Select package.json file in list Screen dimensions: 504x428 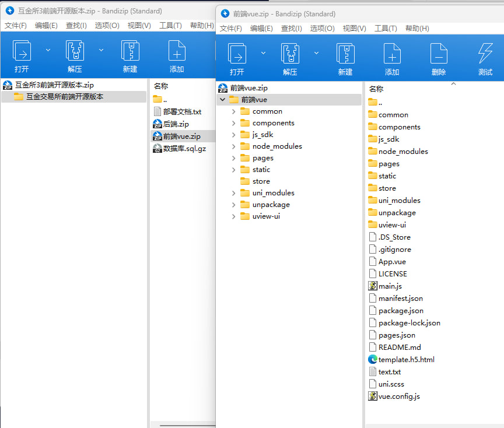click(396, 310)
